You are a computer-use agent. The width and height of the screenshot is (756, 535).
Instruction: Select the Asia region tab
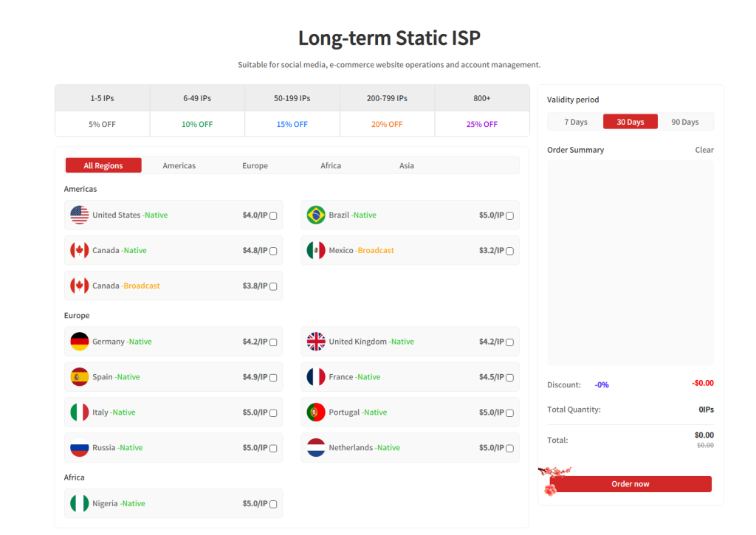pos(407,166)
